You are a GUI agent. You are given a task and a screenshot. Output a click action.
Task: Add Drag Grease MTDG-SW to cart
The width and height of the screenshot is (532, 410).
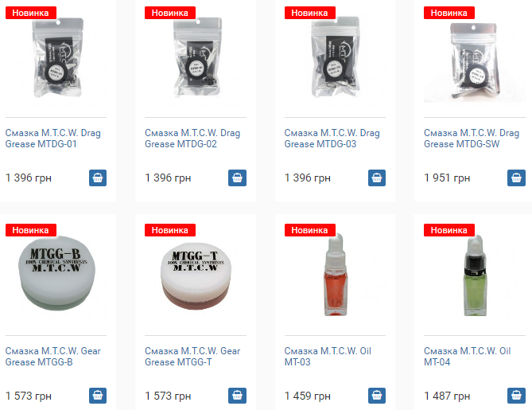click(x=516, y=178)
